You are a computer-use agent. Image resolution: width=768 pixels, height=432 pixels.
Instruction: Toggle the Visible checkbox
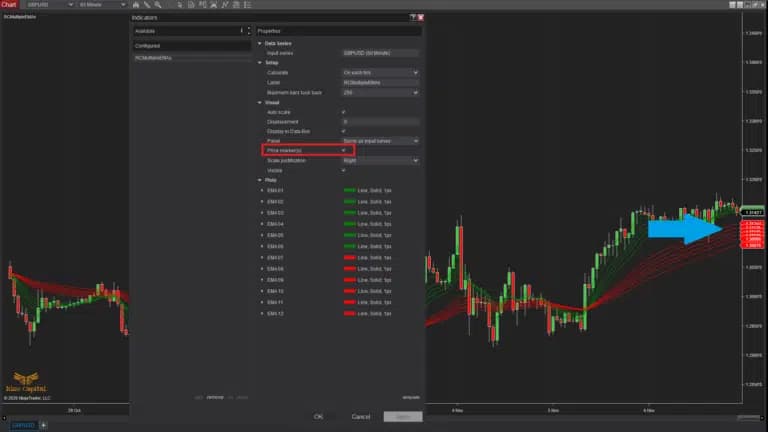point(343,170)
